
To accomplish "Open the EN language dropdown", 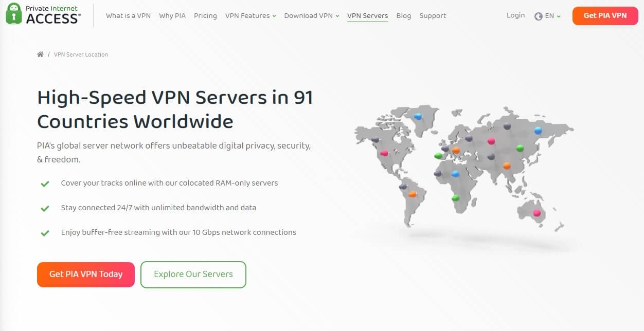I will 547,16.
